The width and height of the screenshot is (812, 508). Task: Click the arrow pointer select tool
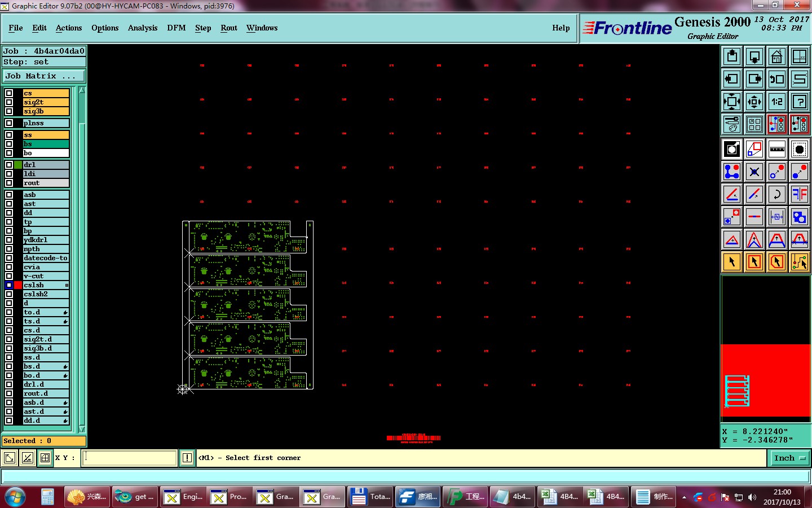[732, 262]
